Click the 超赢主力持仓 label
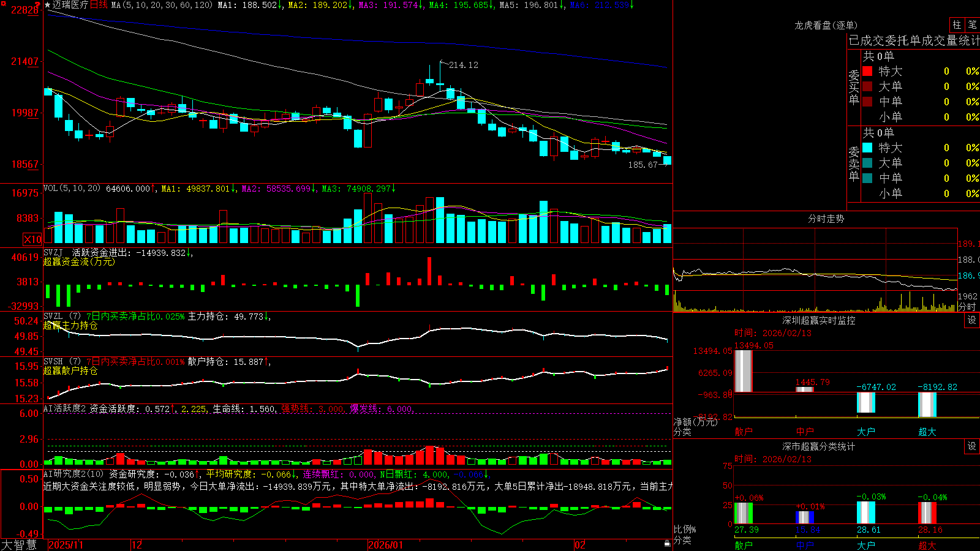Screen dimensions: 980x551 click(70, 326)
